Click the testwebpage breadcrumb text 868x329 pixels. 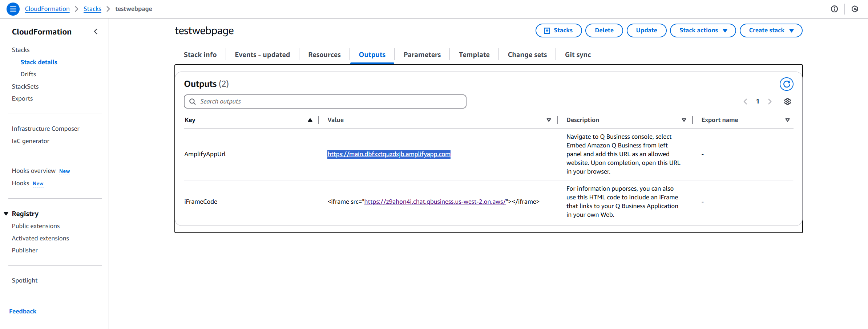tap(133, 9)
